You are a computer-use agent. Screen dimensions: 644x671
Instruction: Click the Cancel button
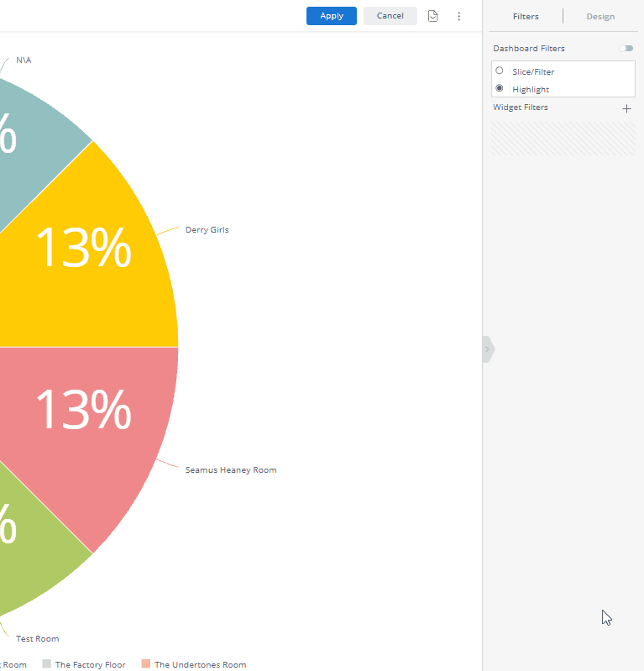(x=390, y=16)
